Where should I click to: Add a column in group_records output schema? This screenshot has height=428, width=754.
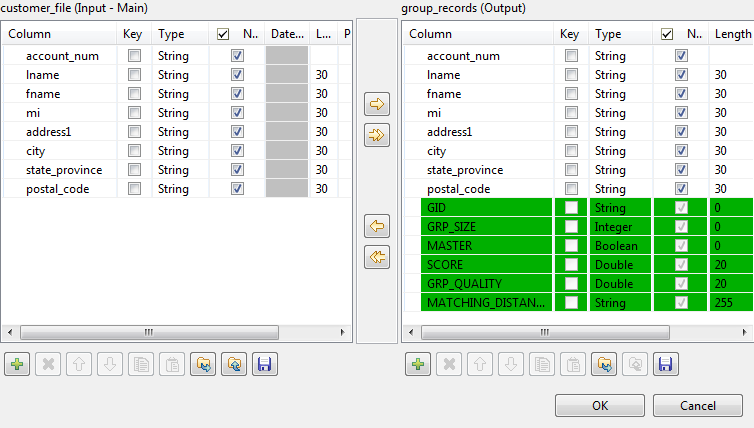click(418, 365)
